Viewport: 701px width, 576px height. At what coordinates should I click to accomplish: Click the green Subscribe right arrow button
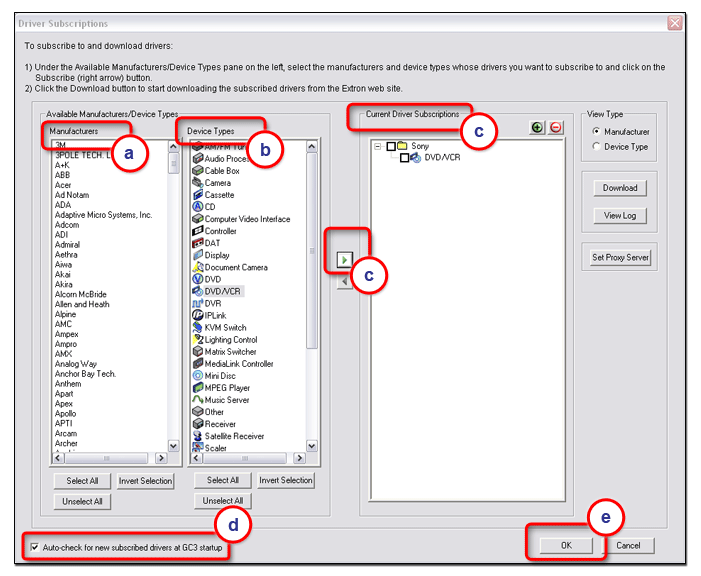click(x=343, y=260)
